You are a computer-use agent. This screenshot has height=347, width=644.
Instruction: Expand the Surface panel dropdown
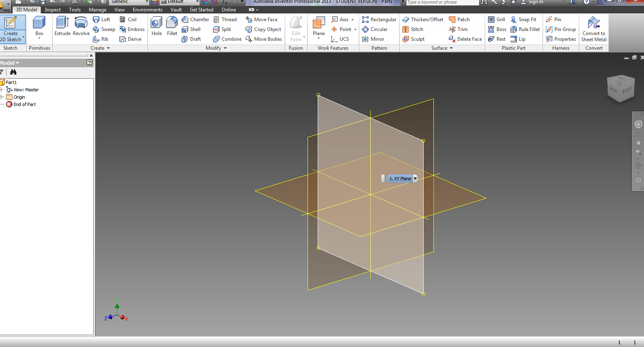click(442, 48)
